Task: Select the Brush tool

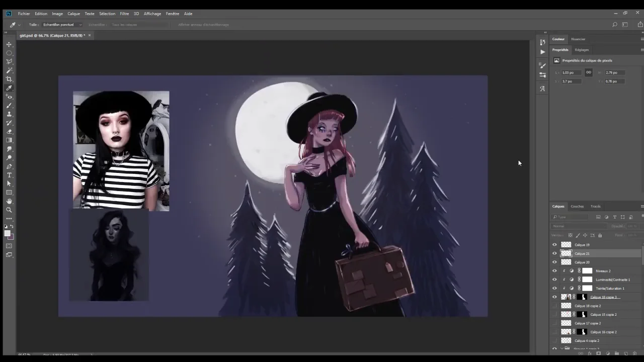Action: (9, 106)
